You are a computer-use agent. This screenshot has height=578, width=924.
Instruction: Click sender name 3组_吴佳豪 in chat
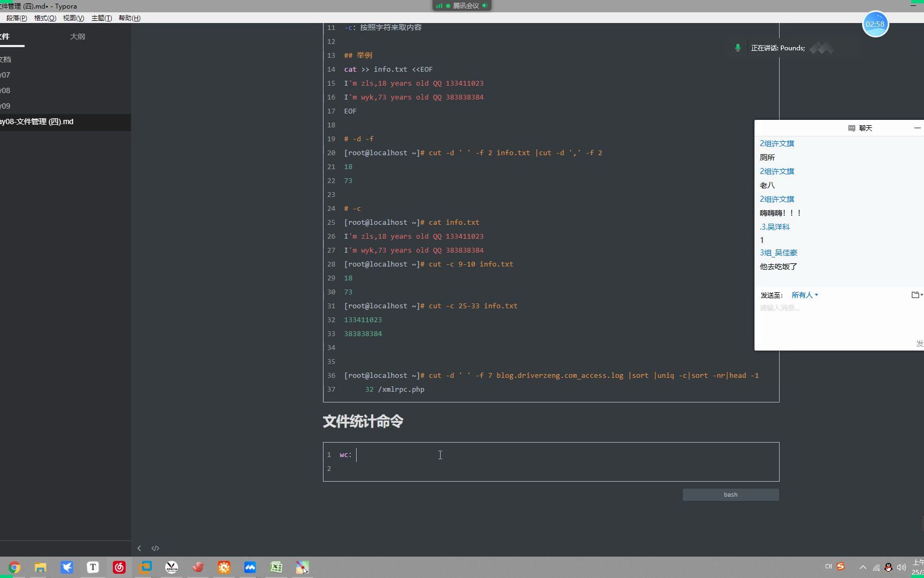(x=779, y=253)
